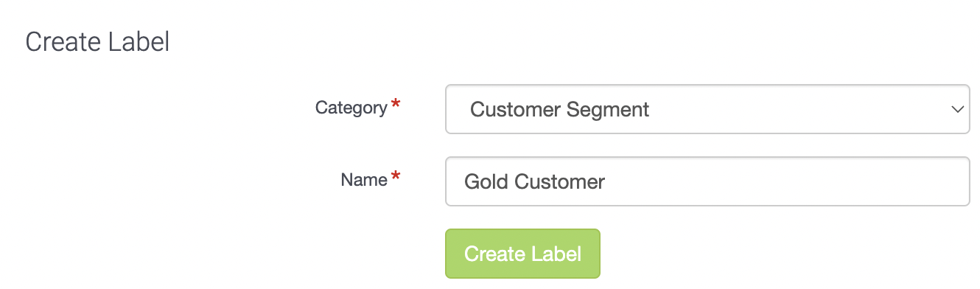The image size is (980, 289).
Task: Click the word Gold in Name input
Action: tap(486, 181)
